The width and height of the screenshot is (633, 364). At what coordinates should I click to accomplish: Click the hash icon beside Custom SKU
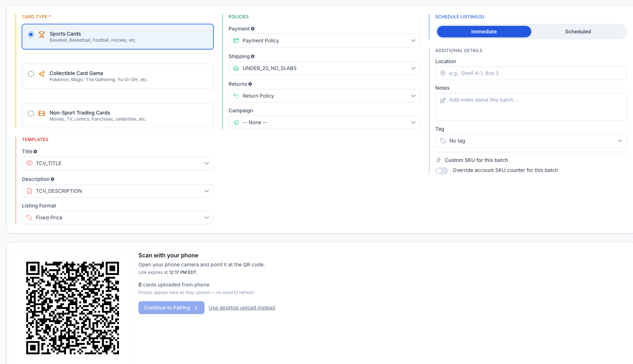coord(439,160)
